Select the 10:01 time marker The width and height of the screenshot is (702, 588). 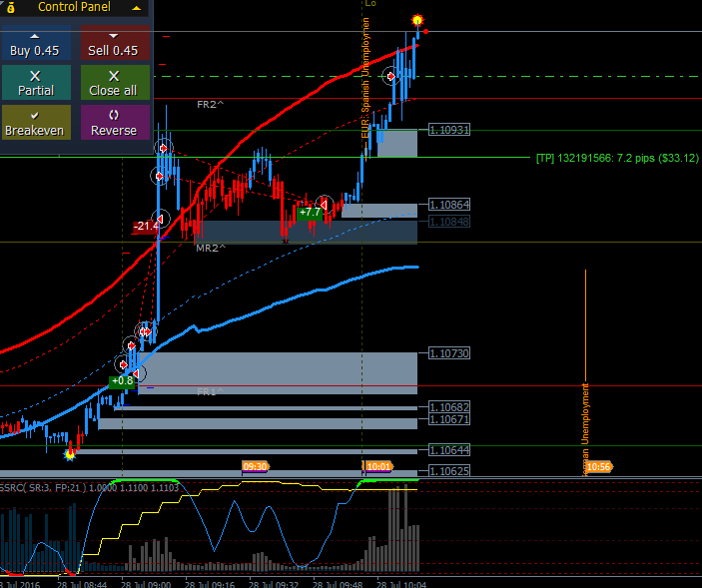(x=378, y=467)
